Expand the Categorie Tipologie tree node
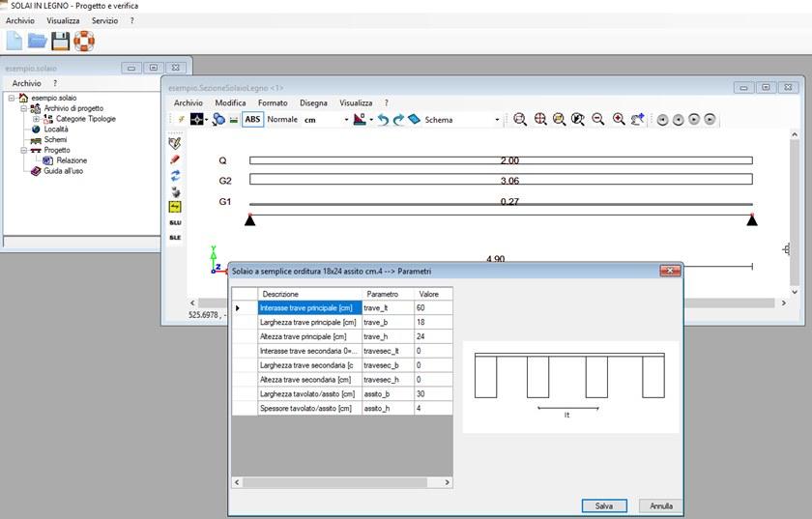812x519 pixels. coord(36,119)
